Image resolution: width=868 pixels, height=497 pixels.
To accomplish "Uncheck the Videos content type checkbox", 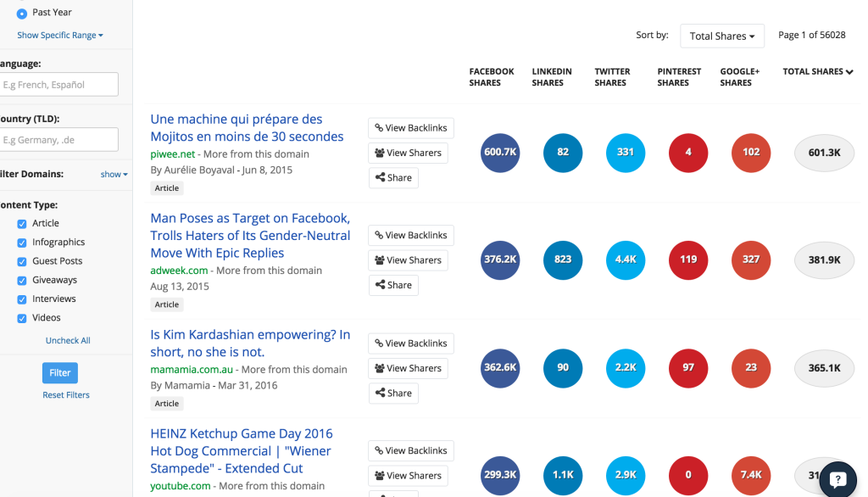I will coord(20,317).
